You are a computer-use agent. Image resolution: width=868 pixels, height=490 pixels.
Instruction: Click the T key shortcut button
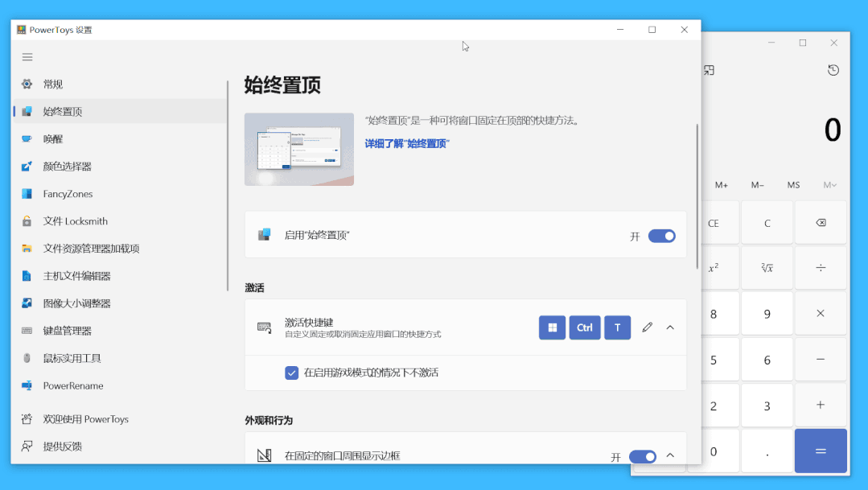point(617,327)
